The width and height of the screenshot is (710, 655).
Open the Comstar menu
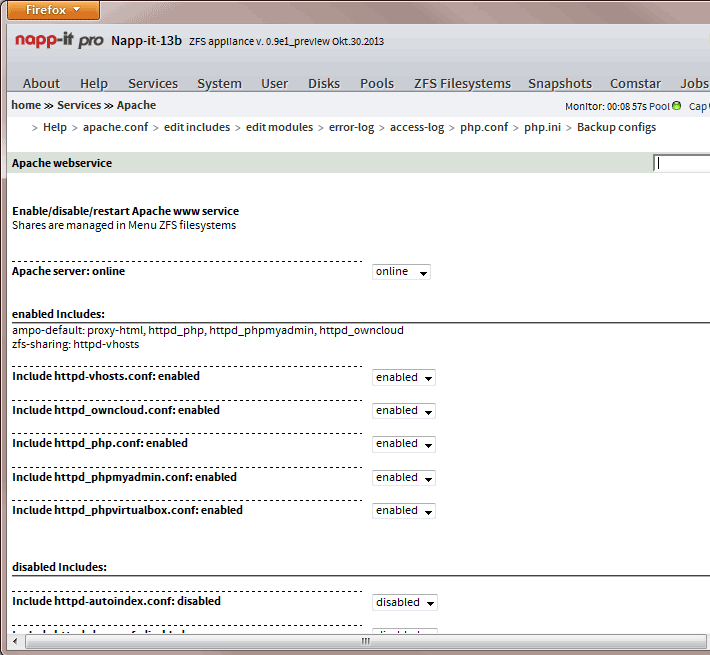tap(635, 84)
